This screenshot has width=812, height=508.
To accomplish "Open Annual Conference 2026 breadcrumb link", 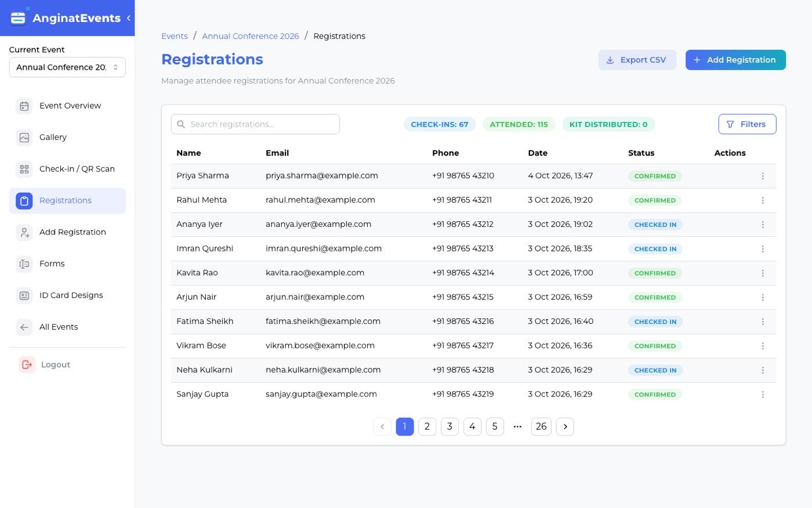I will [251, 36].
